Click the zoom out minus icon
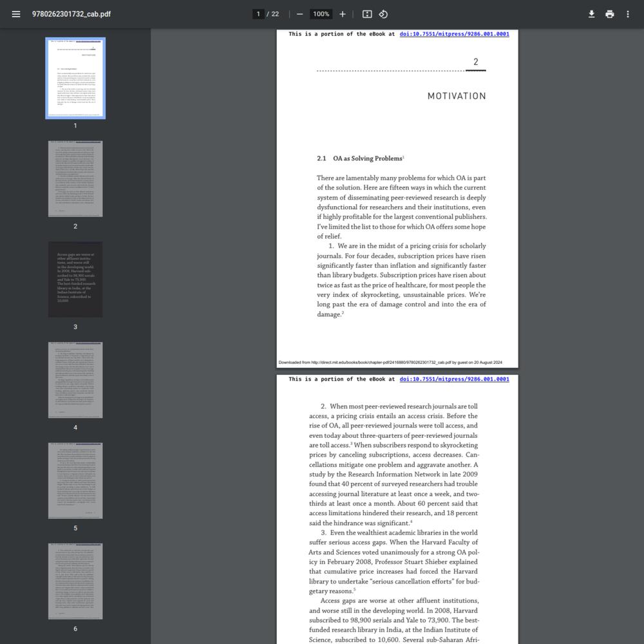The height and width of the screenshot is (644, 644). (299, 14)
